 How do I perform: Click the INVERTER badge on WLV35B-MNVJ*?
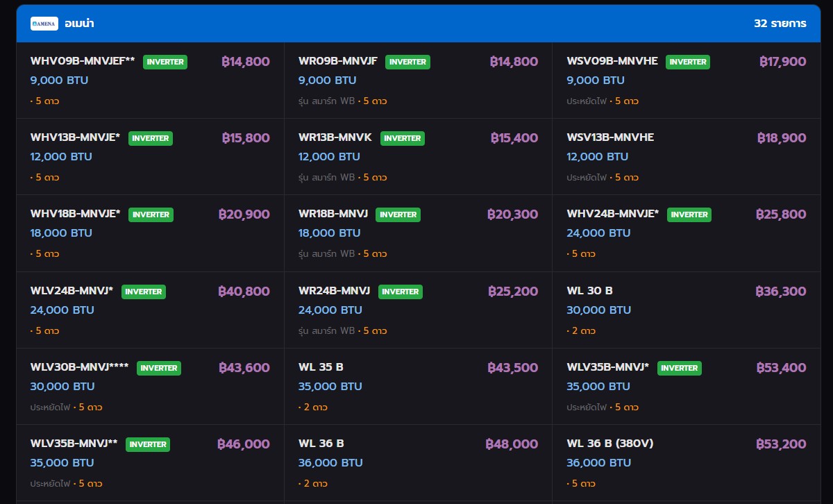coord(680,368)
